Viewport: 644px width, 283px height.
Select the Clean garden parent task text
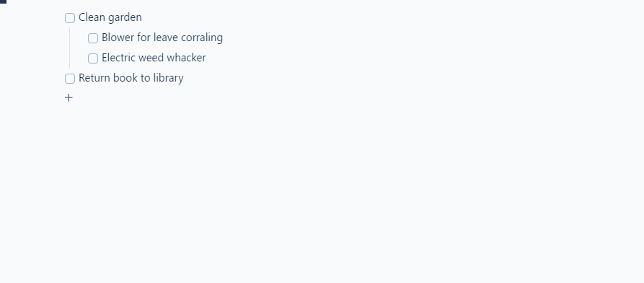(x=110, y=17)
